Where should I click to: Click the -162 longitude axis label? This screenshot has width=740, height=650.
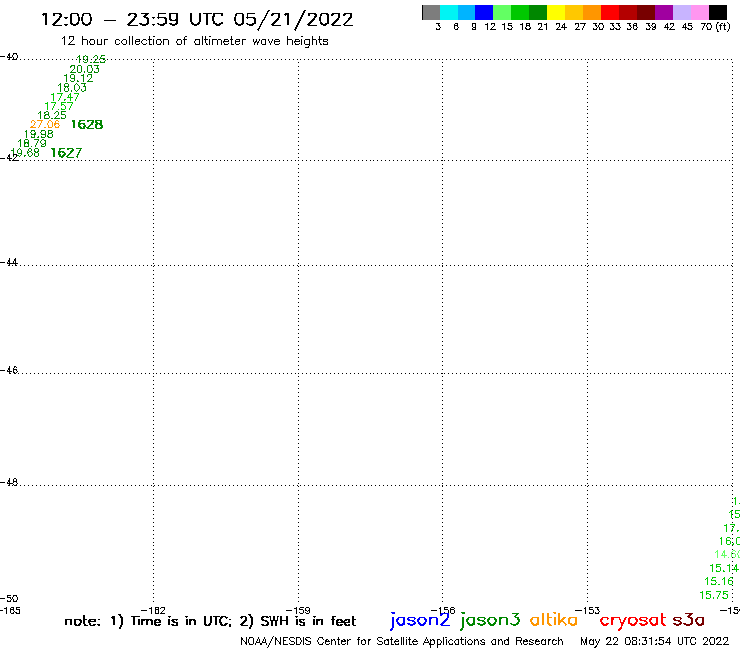click(x=153, y=611)
